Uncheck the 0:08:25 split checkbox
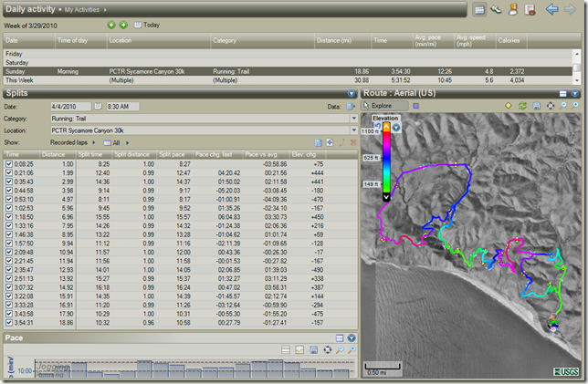This screenshot has height=384, width=588. (9, 164)
